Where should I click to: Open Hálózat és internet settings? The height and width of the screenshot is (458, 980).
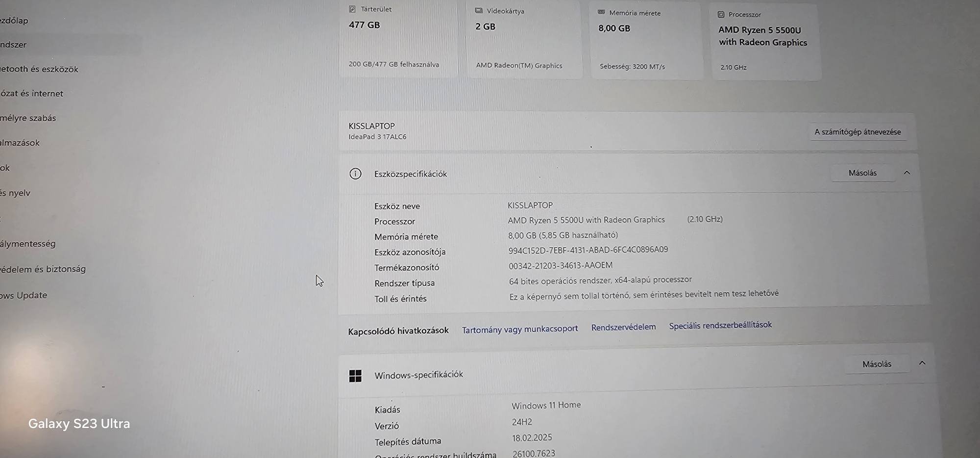pos(32,94)
